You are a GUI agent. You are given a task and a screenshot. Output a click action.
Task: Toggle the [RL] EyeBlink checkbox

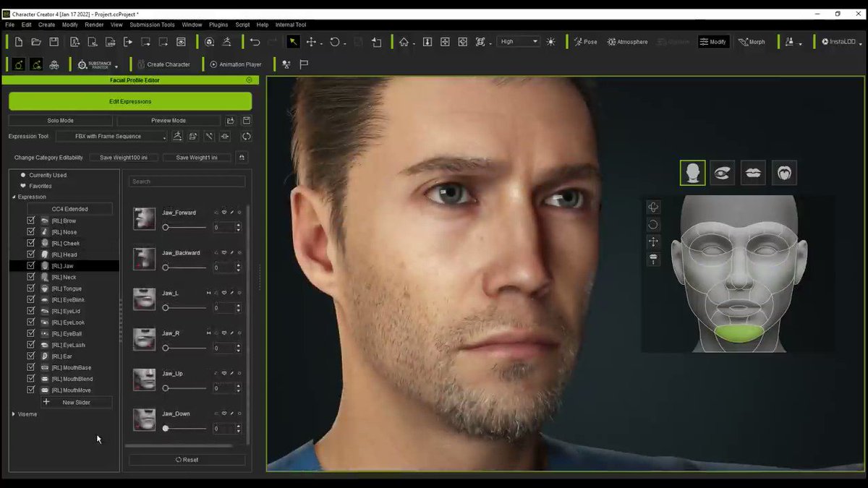pyautogui.click(x=30, y=299)
